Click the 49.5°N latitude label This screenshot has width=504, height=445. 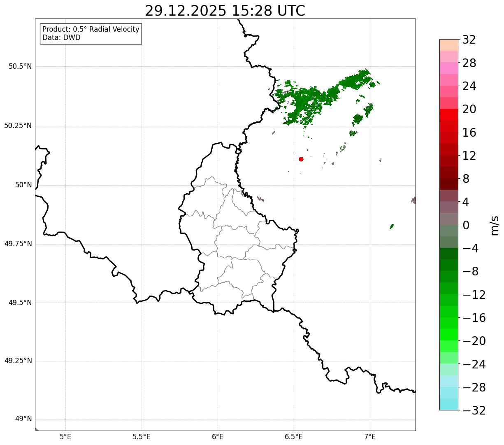click(x=20, y=303)
